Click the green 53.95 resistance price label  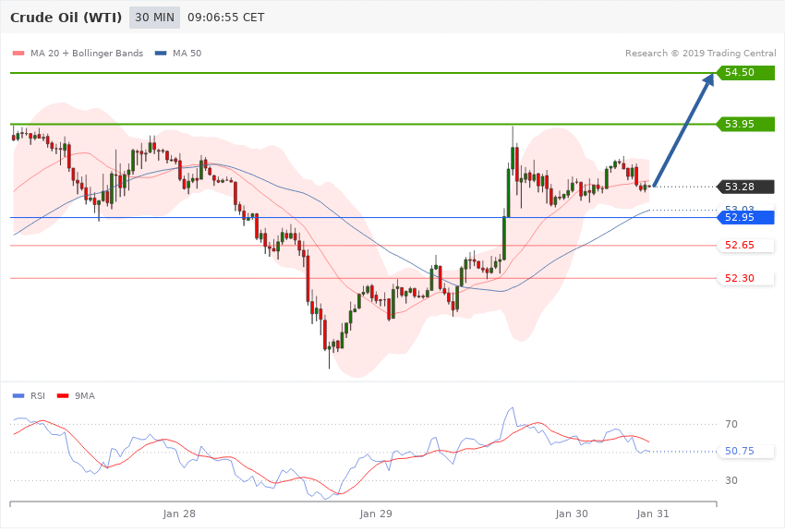745,124
